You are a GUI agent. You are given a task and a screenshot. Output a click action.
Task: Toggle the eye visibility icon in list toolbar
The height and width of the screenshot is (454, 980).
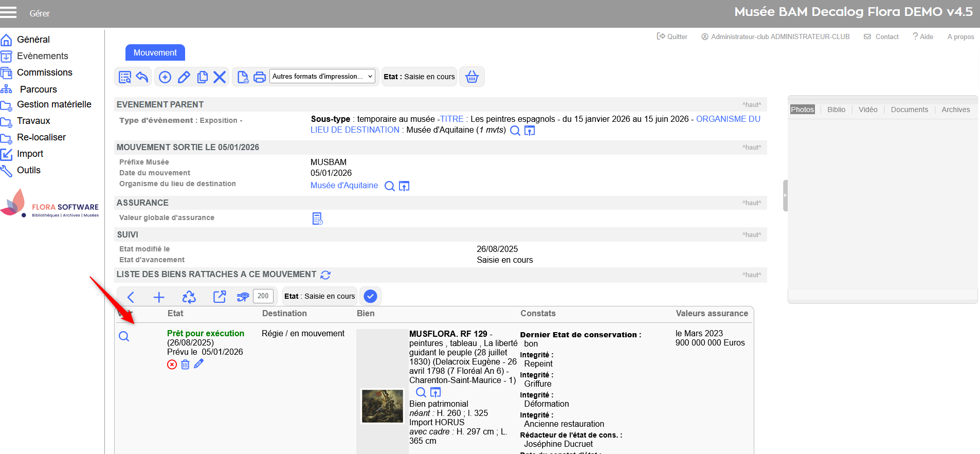click(x=243, y=297)
